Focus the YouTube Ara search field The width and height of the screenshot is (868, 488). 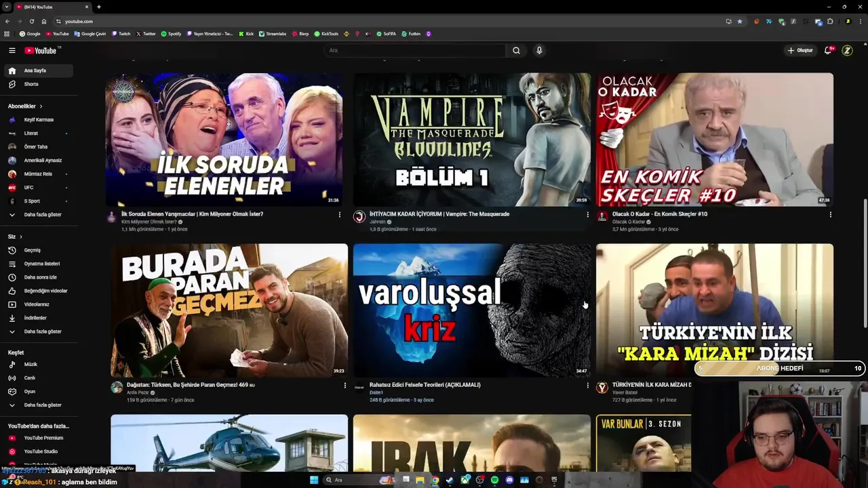(x=415, y=50)
